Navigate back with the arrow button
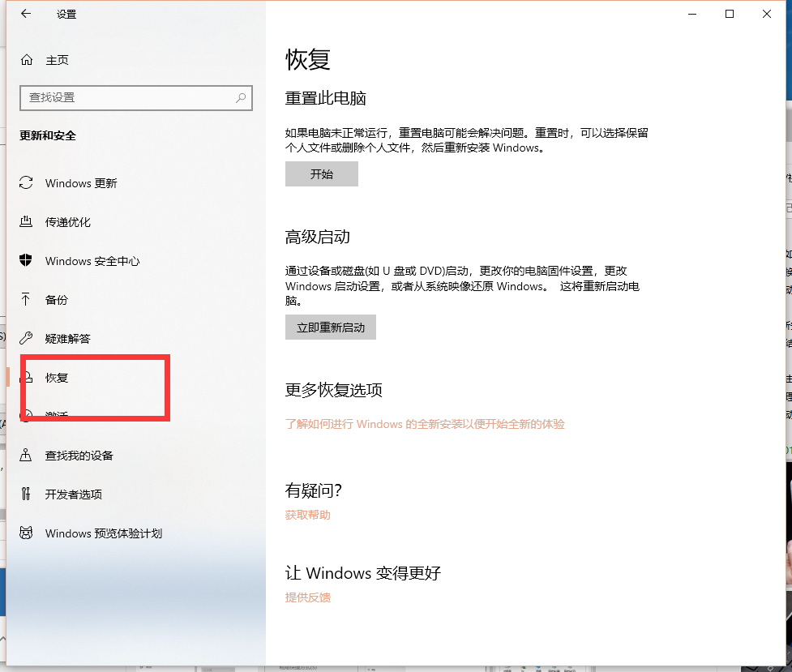Image resolution: width=792 pixels, height=672 pixels. tap(23, 14)
